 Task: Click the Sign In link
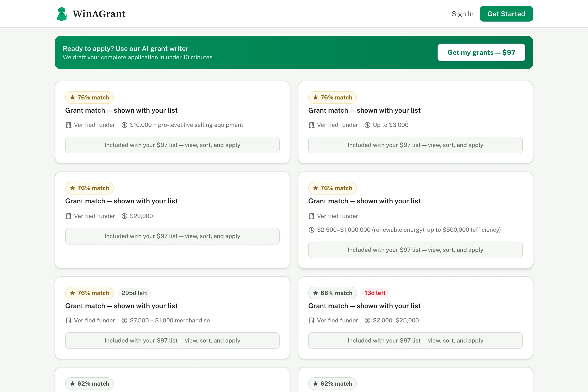(x=463, y=14)
